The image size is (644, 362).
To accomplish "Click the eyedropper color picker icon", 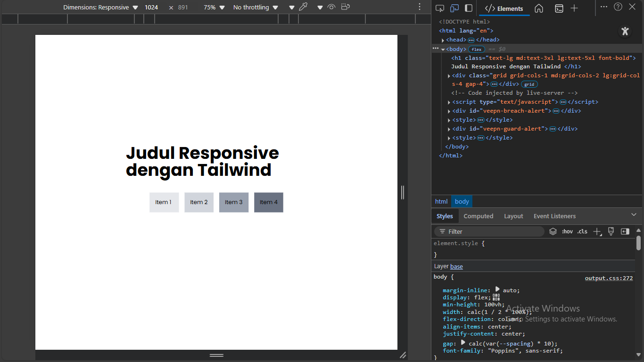I will point(304,7).
